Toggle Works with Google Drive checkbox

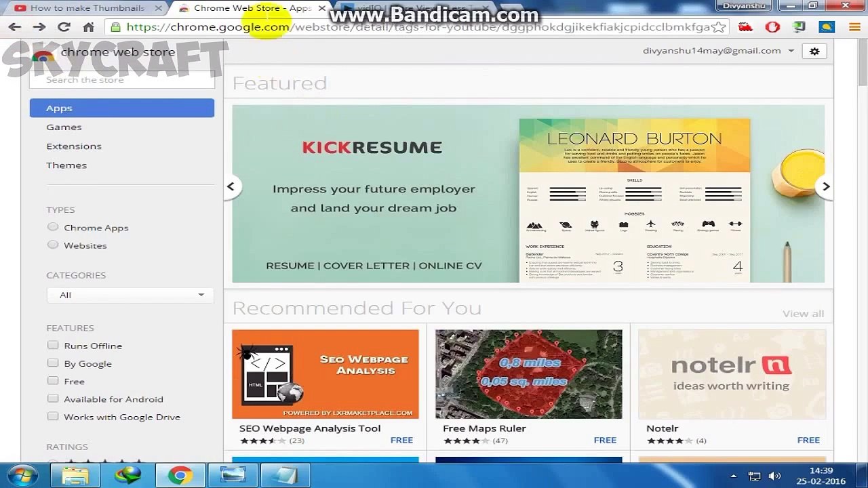[x=53, y=416]
